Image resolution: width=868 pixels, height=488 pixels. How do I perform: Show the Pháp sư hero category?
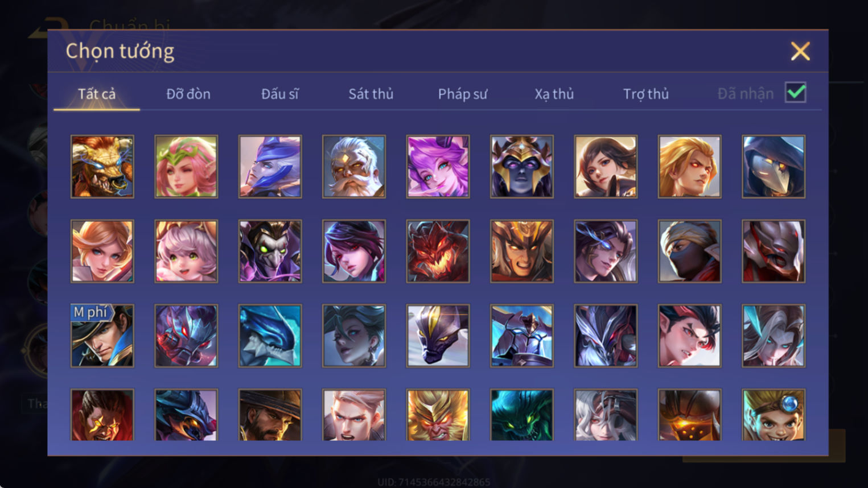(463, 94)
